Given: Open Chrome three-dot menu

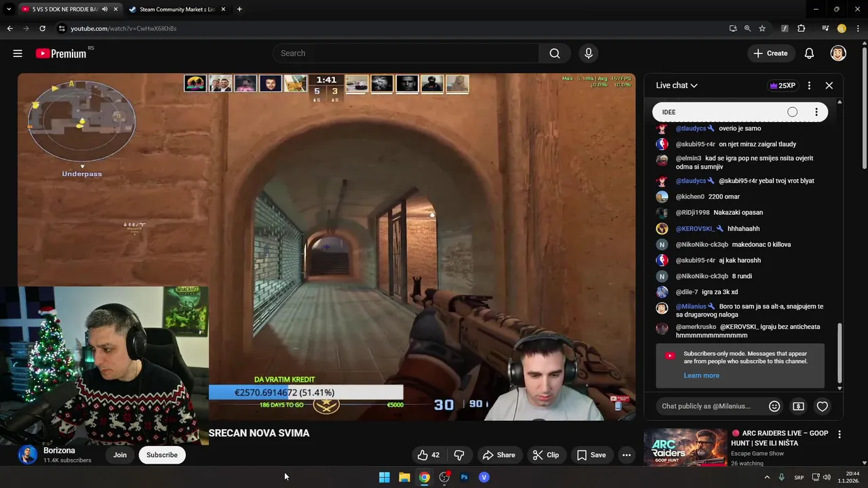Looking at the screenshot, I should coord(859,28).
